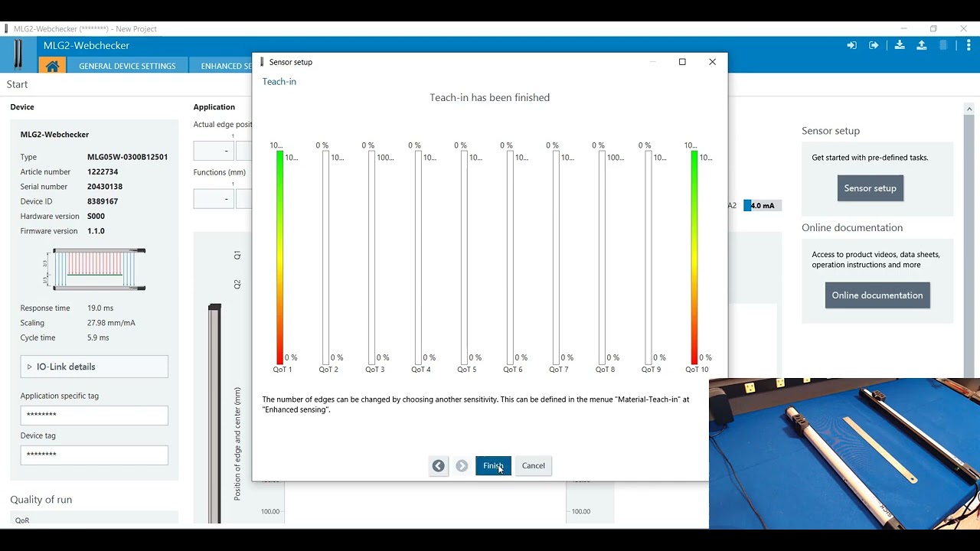The width and height of the screenshot is (980, 551).
Task: Click the main window scrollbar up arrow
Action: pos(969,109)
